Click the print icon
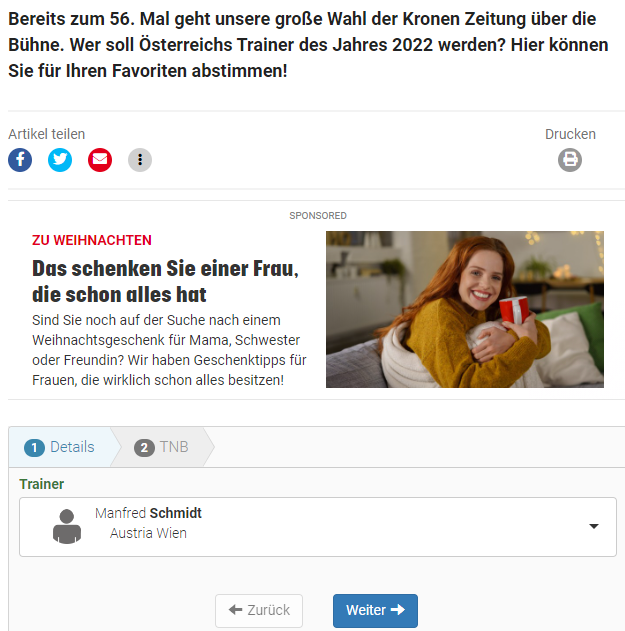The width and height of the screenshot is (625, 631). pyautogui.click(x=570, y=160)
